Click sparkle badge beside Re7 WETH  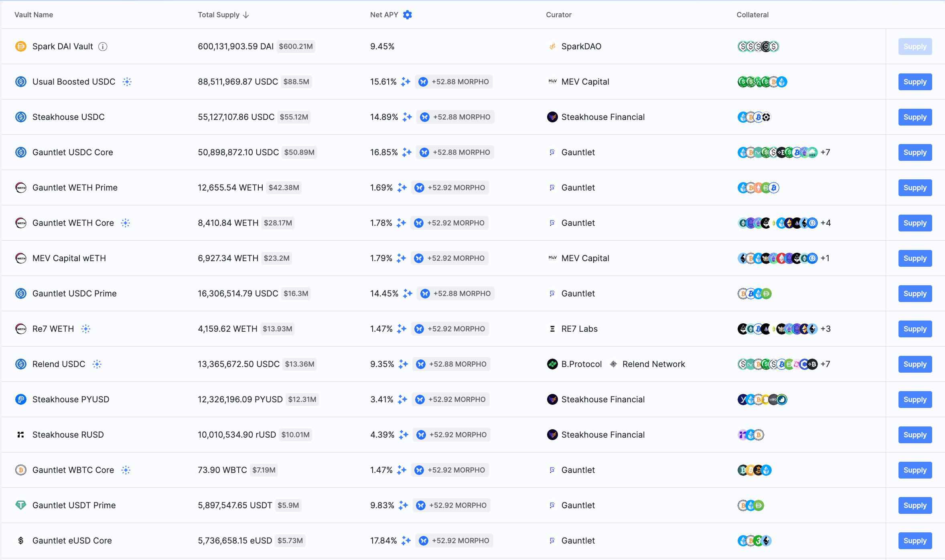tap(86, 329)
